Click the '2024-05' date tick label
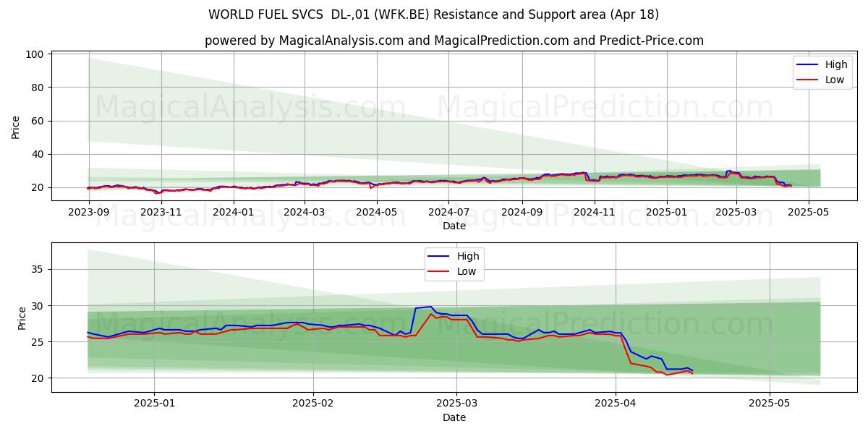Viewport: 868px width, 434px height. [377, 212]
